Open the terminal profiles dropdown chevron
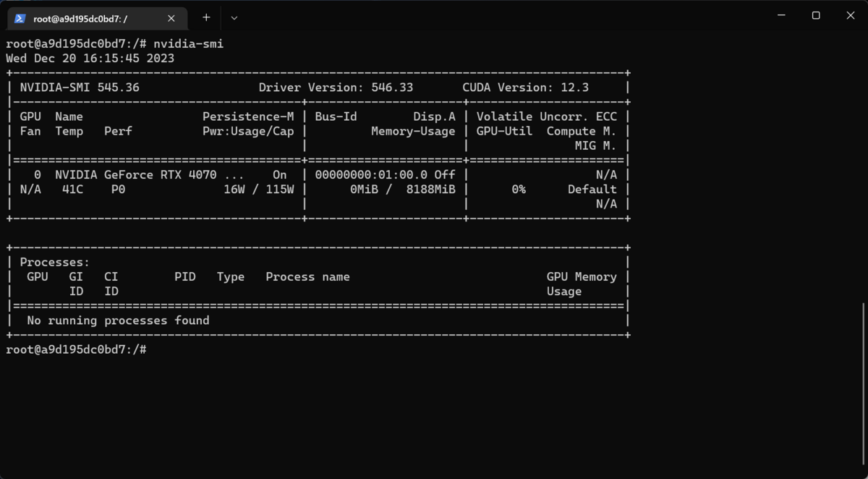Screen dimensions: 868x479 click(x=234, y=17)
